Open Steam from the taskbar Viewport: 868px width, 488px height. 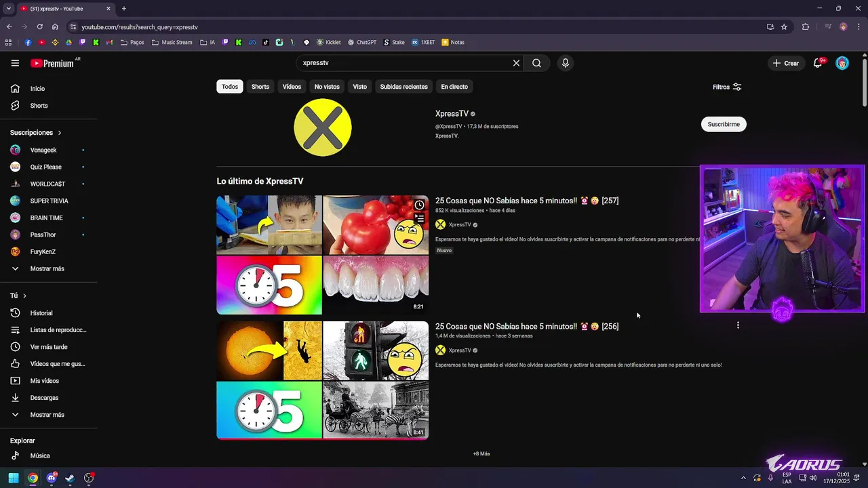coord(70,478)
